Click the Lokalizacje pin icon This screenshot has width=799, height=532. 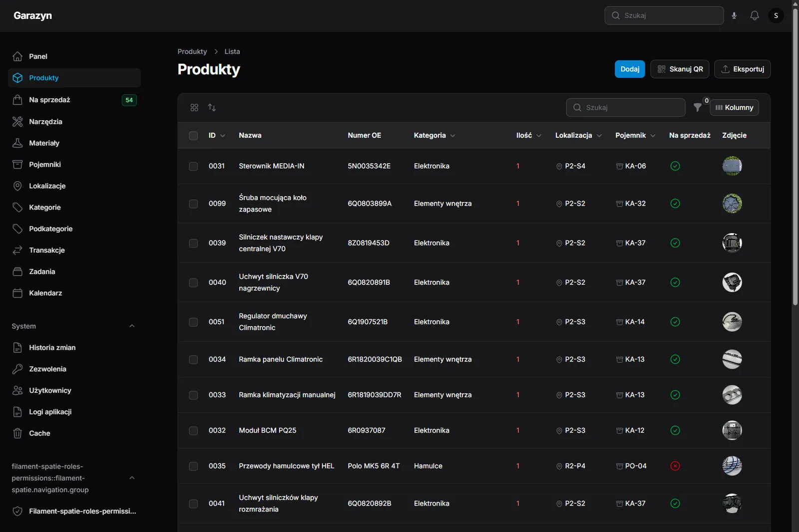[x=17, y=186]
